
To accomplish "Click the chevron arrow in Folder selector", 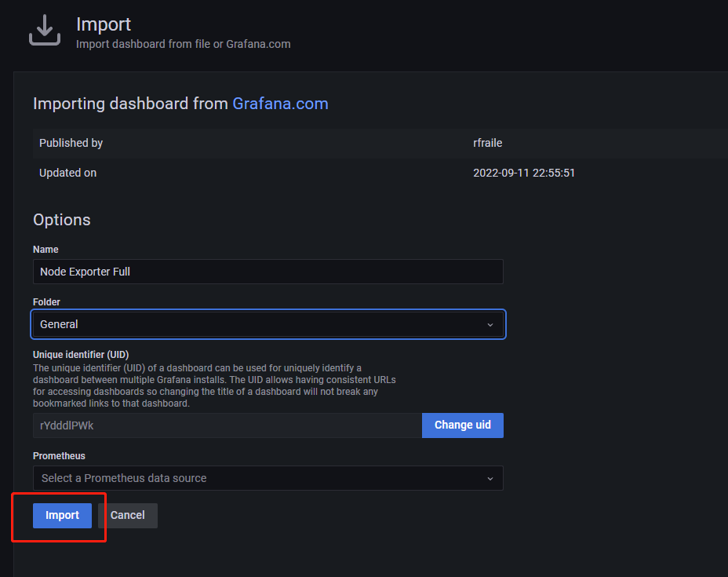I will (490, 325).
